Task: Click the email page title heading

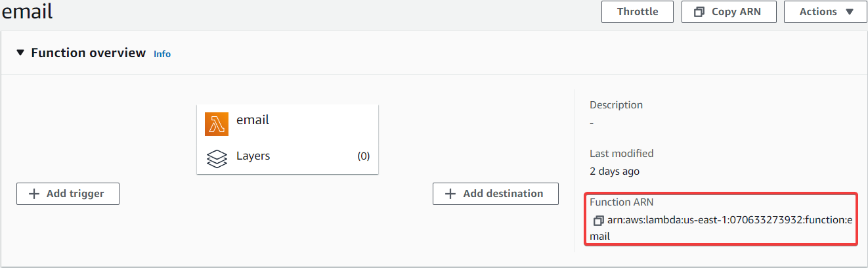Action: [26, 11]
